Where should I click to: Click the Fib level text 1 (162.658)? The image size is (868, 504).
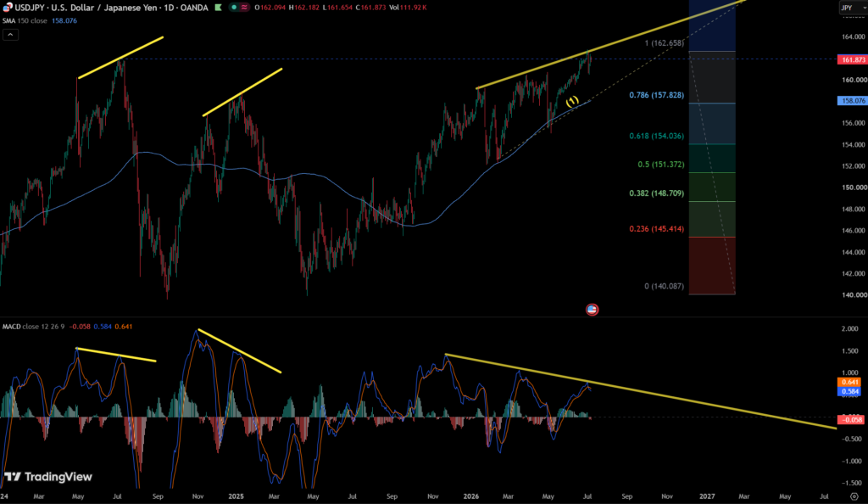point(664,43)
